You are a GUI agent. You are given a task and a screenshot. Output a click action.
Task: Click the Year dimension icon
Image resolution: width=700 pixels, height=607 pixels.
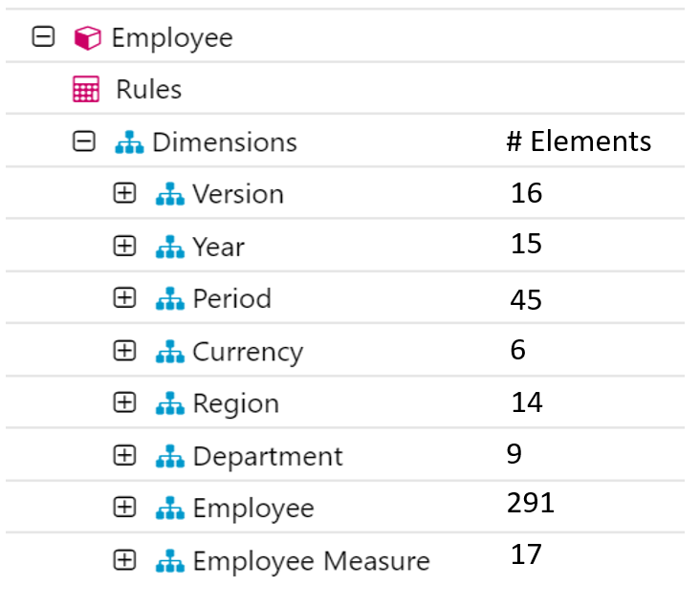click(x=169, y=247)
